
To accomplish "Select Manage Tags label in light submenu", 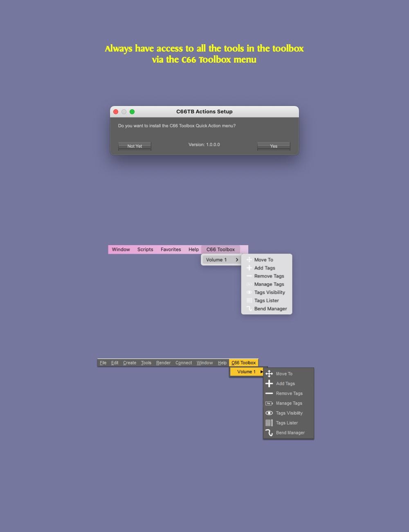I will (x=269, y=284).
